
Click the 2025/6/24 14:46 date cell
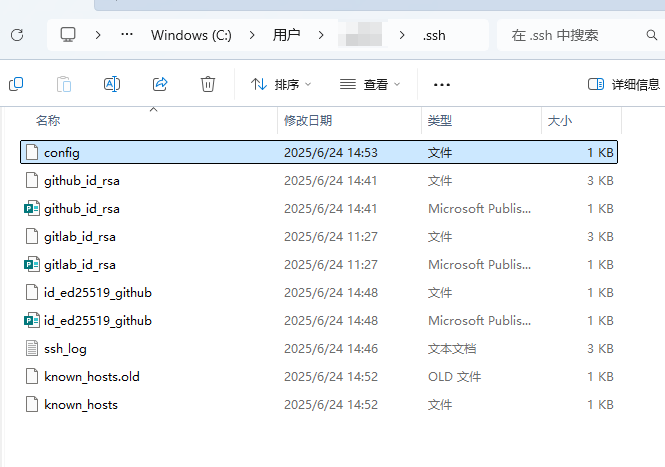[x=331, y=348]
